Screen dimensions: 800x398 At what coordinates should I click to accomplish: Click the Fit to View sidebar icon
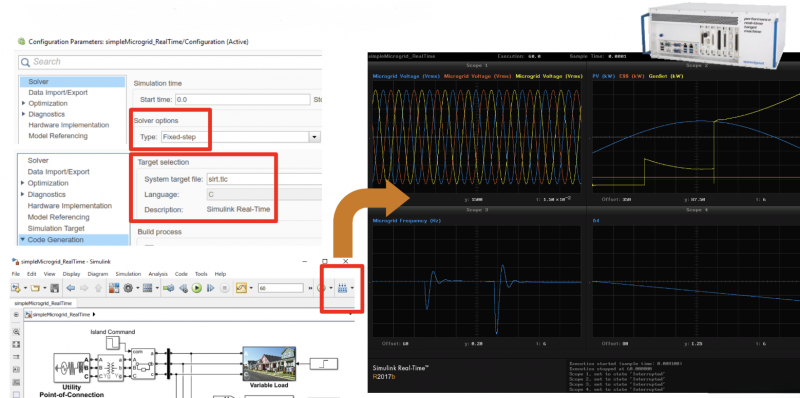point(16,344)
